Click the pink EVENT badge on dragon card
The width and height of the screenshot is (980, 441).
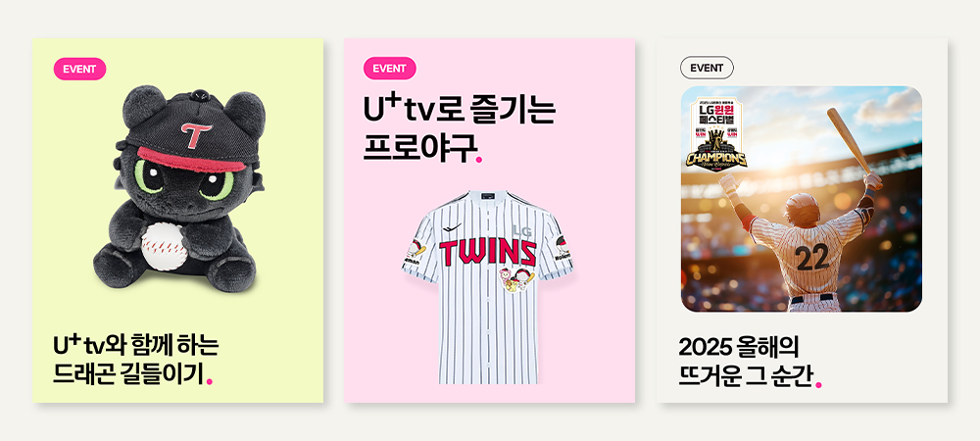click(x=79, y=70)
